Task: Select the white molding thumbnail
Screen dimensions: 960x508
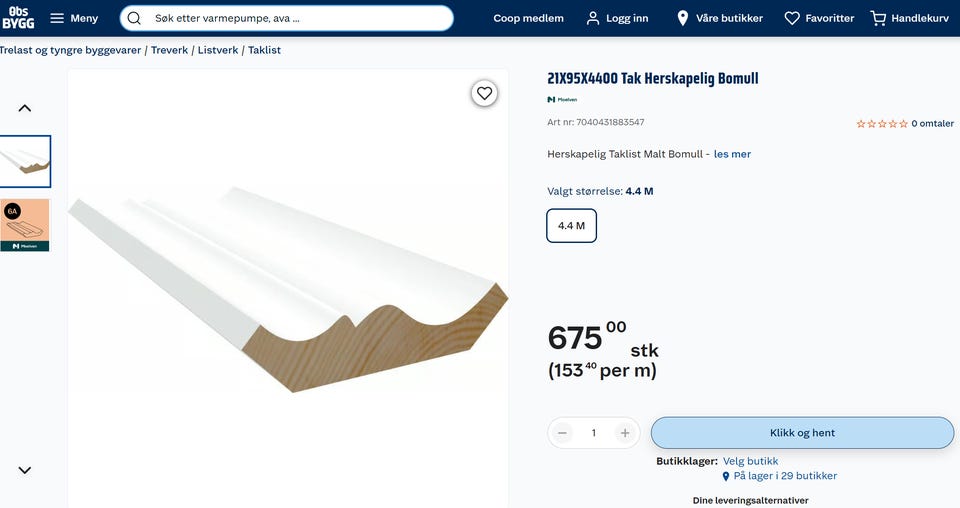Action: click(25, 161)
